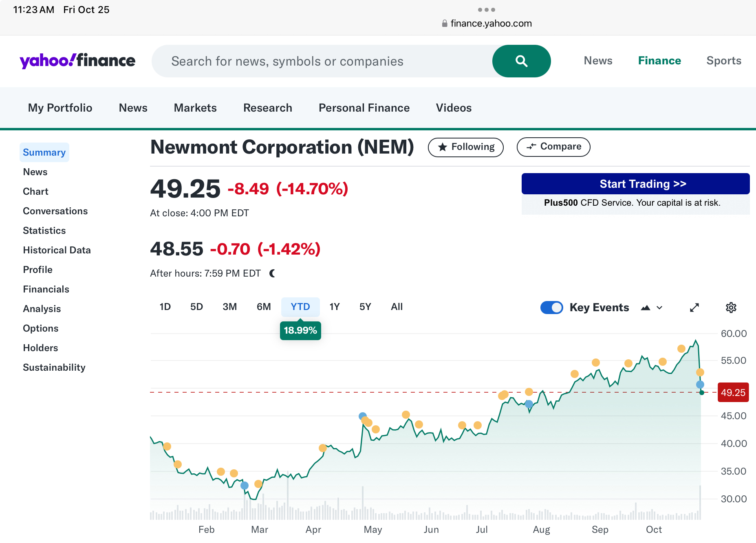Click the Start Trading advertisement button
756x543 pixels.
pos(635,184)
